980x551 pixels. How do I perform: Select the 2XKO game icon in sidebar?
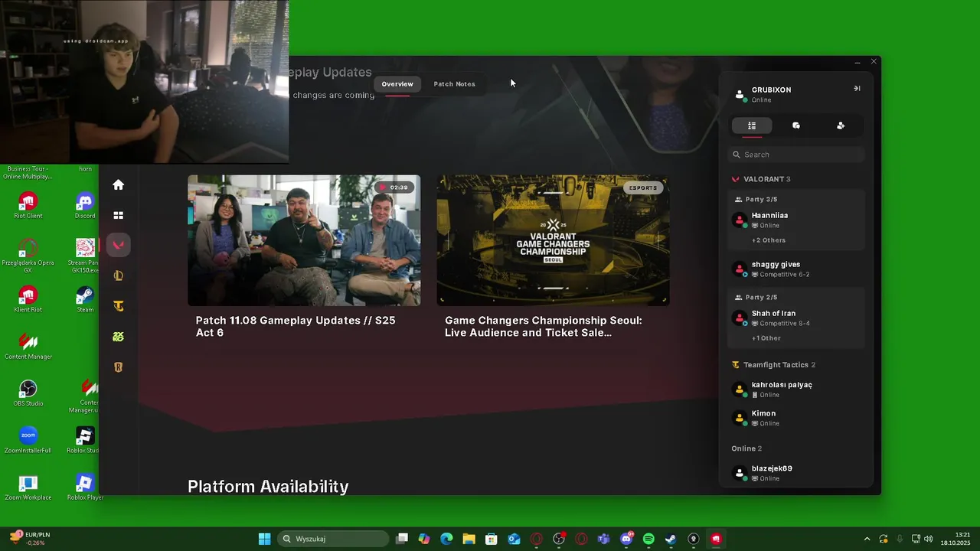pos(118,337)
